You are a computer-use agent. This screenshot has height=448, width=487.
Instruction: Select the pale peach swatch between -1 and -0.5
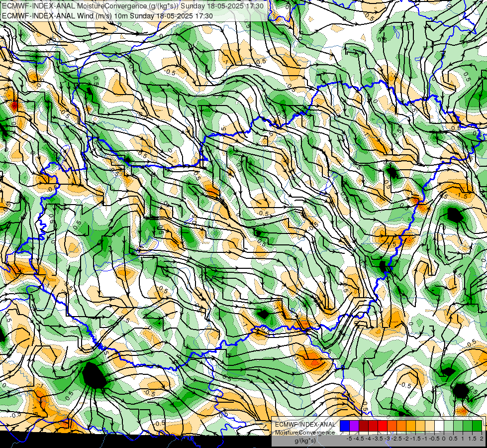tap(430, 426)
